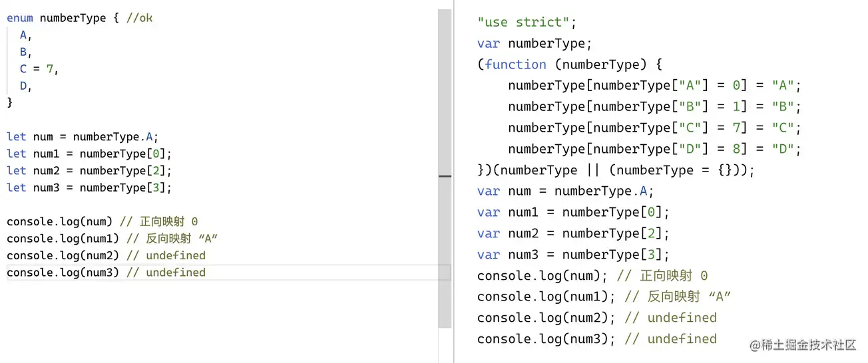Click enum member 'B,' in left editor
This screenshot has height=363, width=868.
pos(26,52)
